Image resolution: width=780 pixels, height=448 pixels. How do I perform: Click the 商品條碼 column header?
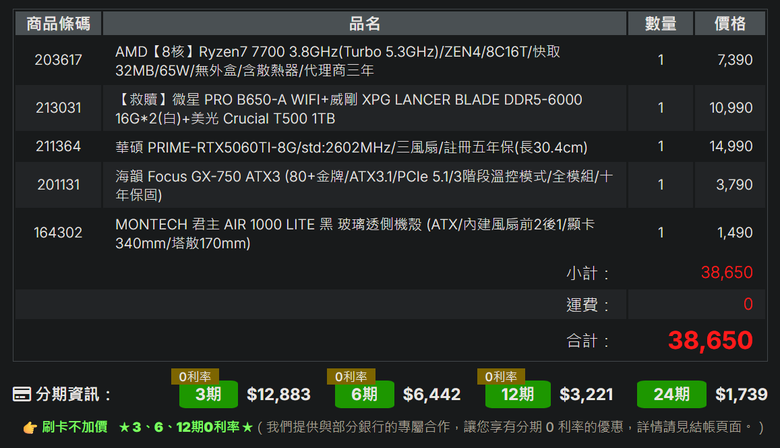coord(58,23)
